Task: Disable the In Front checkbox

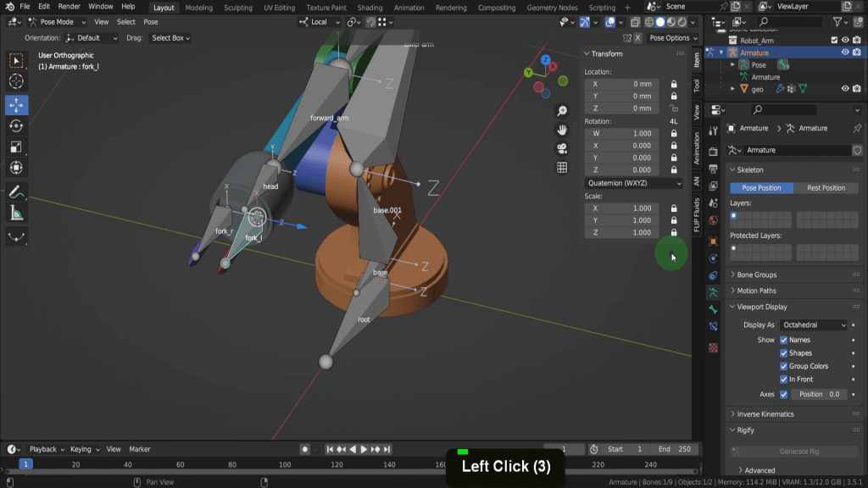Action: (x=783, y=380)
